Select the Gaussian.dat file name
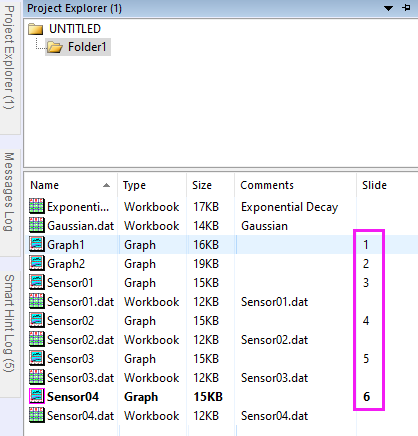 point(81,226)
